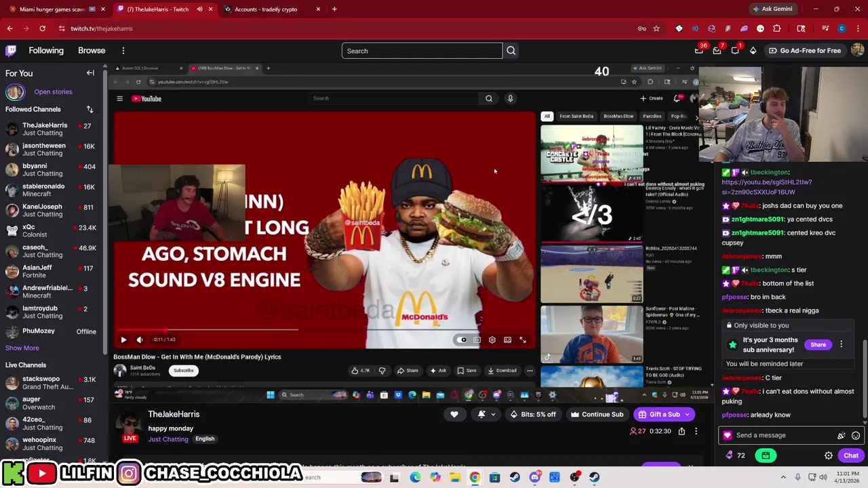
Task: Open YouTube hamburger guide menu
Action: point(119,99)
